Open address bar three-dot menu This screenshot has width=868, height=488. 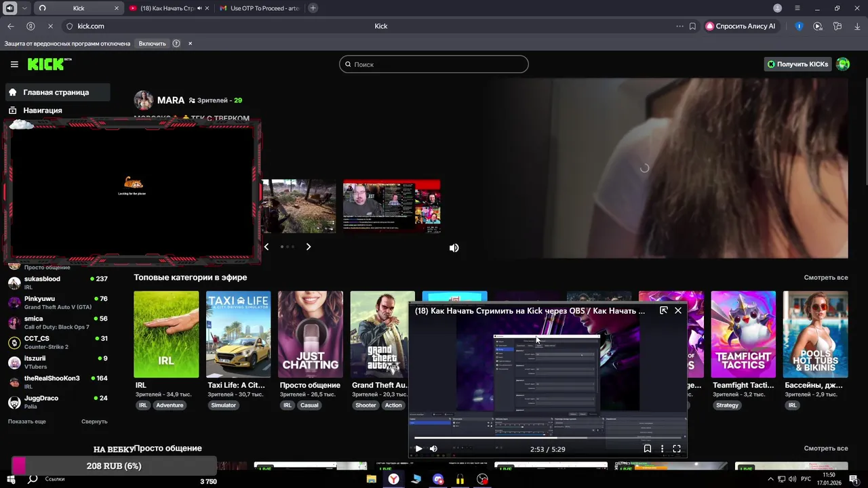coord(679,26)
